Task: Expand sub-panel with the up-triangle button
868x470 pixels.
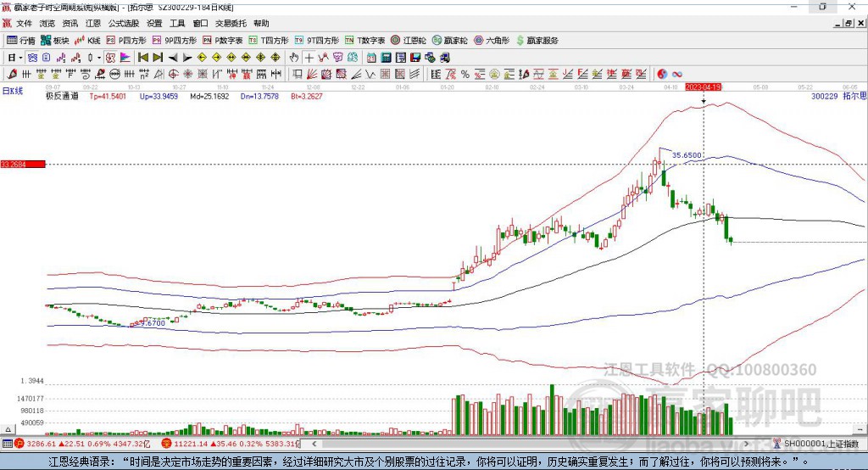Action: click(8, 429)
